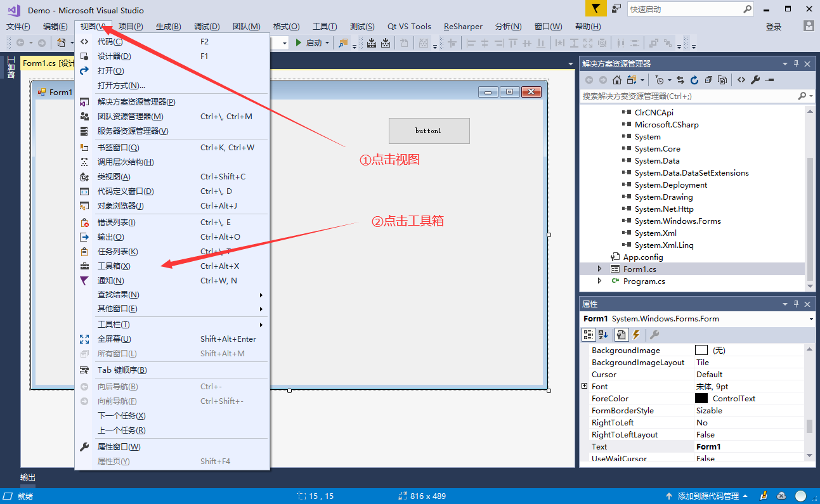820x504 pixels.
Task: Click the Solution Explorer search field
Action: (688, 96)
